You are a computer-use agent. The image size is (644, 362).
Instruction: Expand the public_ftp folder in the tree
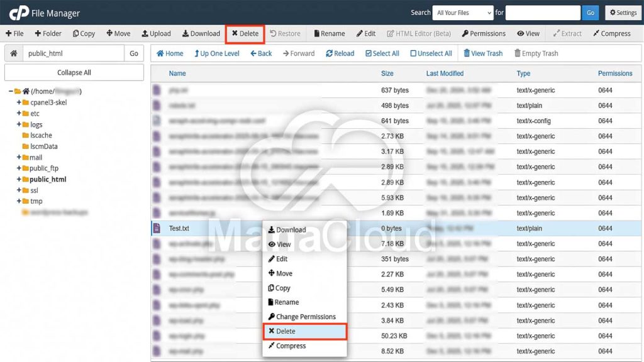(x=19, y=168)
